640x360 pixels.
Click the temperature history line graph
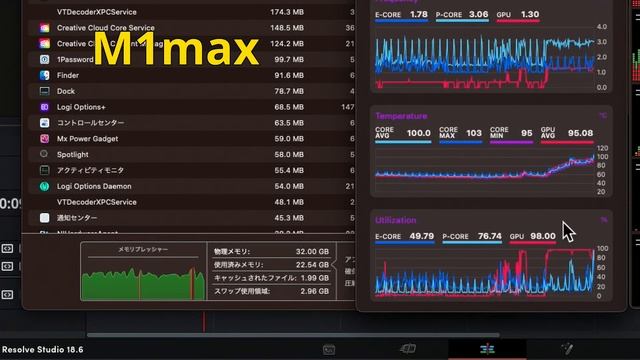pos(485,170)
